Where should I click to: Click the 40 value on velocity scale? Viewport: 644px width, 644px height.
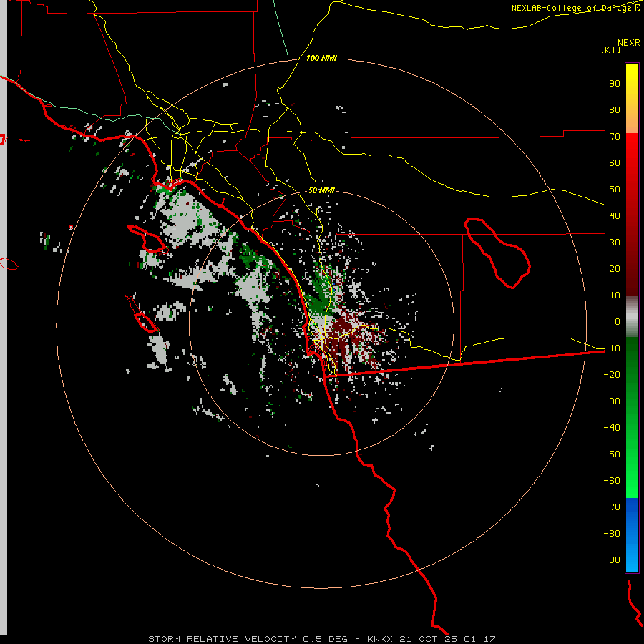(615, 216)
